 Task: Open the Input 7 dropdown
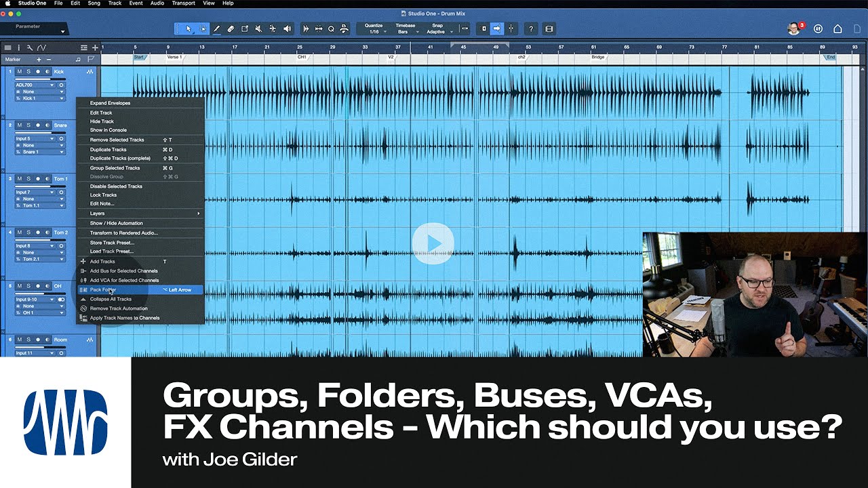pyautogui.click(x=34, y=192)
